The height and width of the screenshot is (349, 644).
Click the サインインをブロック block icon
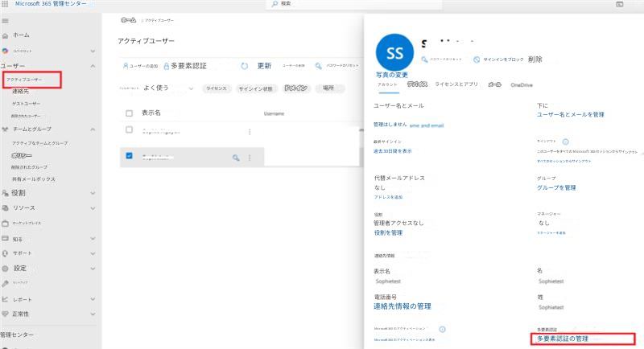477,60
